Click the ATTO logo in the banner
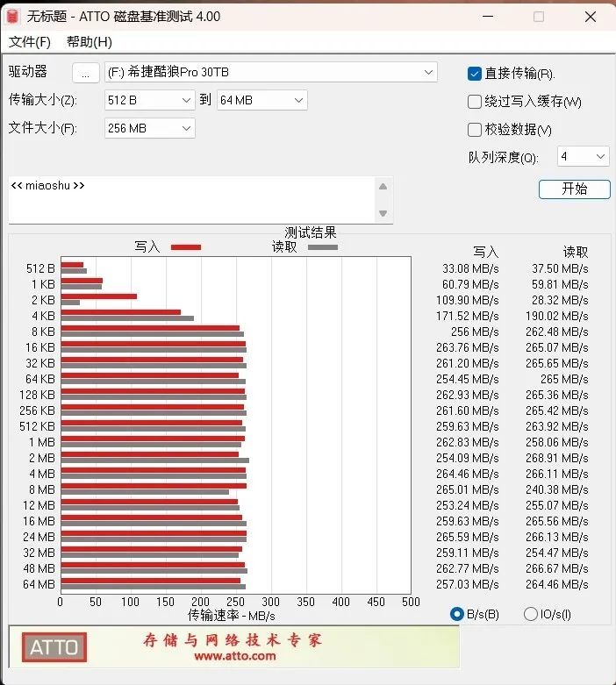This screenshot has width=616, height=685. pos(54,647)
